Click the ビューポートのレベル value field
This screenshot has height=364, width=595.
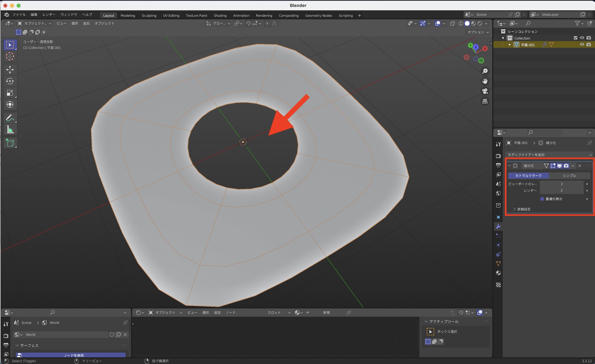pos(561,184)
